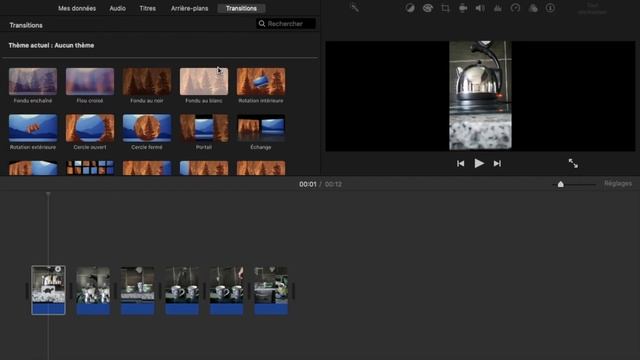Open the volume speaker tool
640x360 pixels.
coord(480,8)
